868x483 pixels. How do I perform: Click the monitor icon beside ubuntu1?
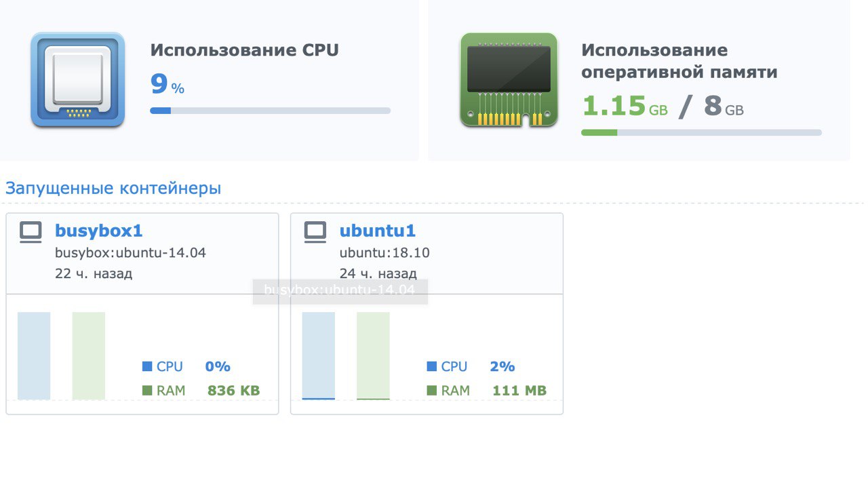[x=315, y=232]
